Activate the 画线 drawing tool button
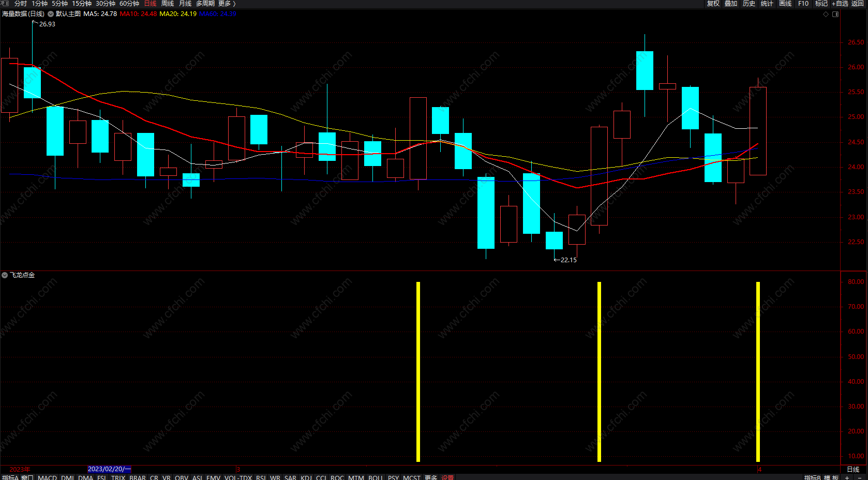This screenshot has width=868, height=480. coord(785,4)
